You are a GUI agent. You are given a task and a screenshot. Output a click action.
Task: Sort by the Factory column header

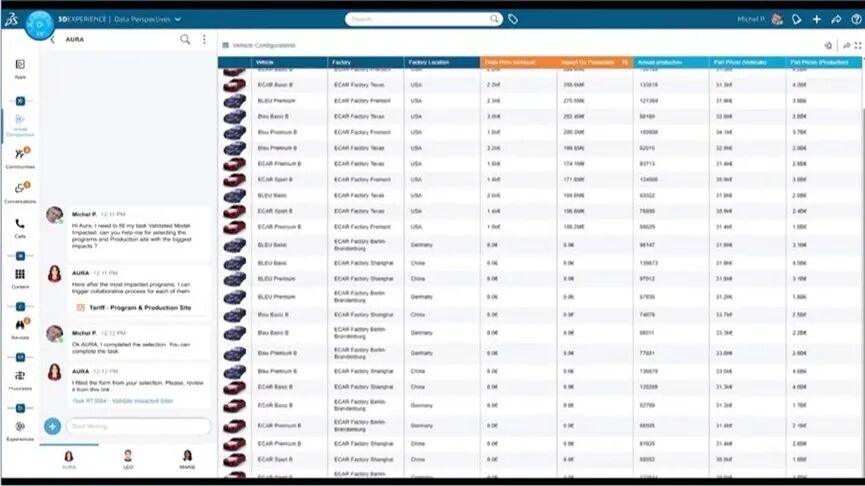coord(366,62)
